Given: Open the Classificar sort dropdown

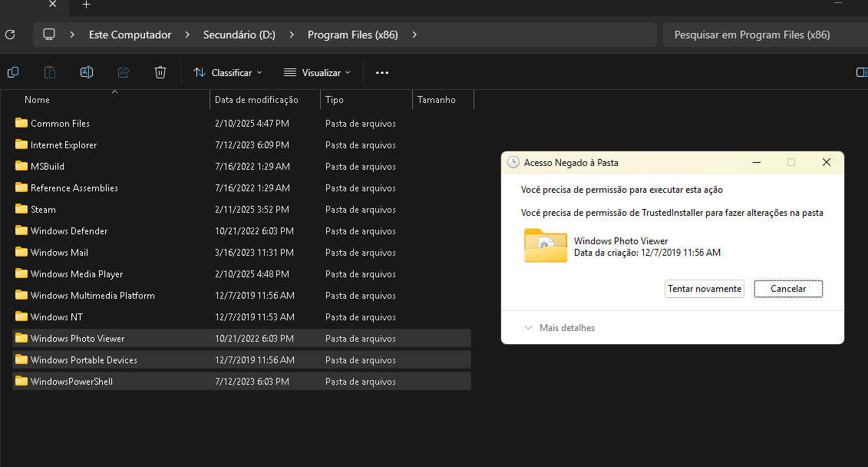Looking at the screenshot, I should (227, 72).
